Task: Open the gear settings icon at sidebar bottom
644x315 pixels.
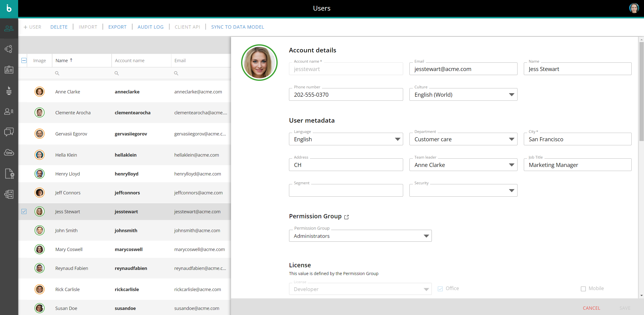Action: (9, 194)
